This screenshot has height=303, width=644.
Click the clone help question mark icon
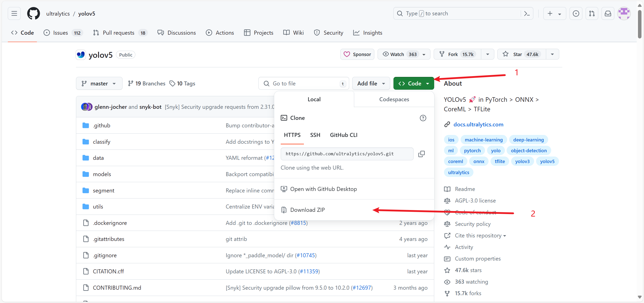click(x=423, y=118)
